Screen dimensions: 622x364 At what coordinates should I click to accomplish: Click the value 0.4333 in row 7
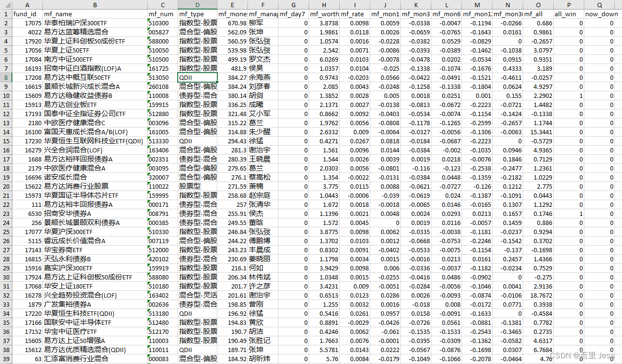click(x=507, y=68)
